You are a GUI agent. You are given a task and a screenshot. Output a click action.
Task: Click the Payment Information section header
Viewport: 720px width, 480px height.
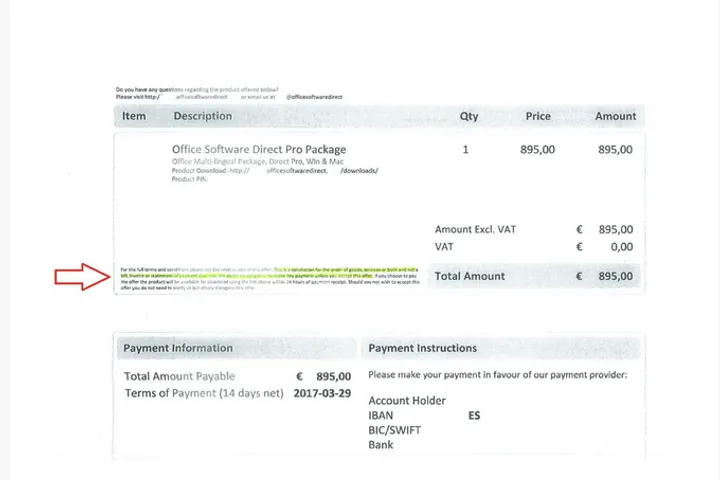pos(178,348)
